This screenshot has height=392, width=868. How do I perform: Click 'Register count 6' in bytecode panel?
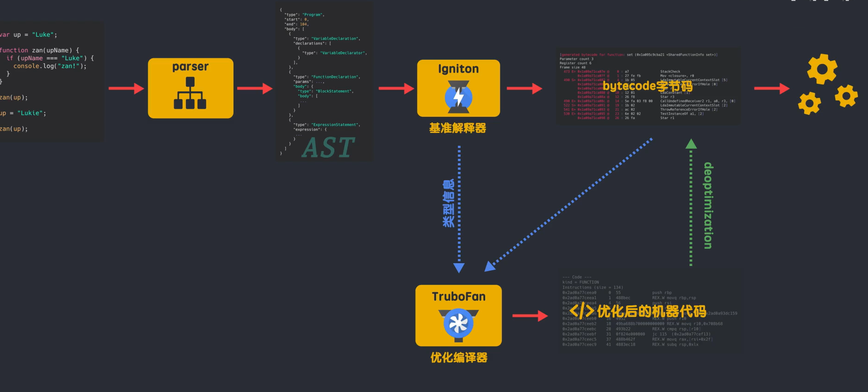[x=576, y=63]
